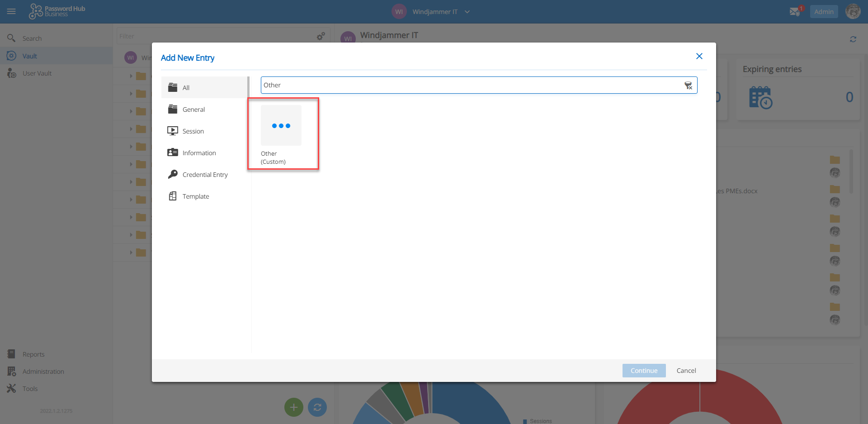Image resolution: width=868 pixels, height=424 pixels.
Task: Click the user avatar in the header
Action: (853, 12)
